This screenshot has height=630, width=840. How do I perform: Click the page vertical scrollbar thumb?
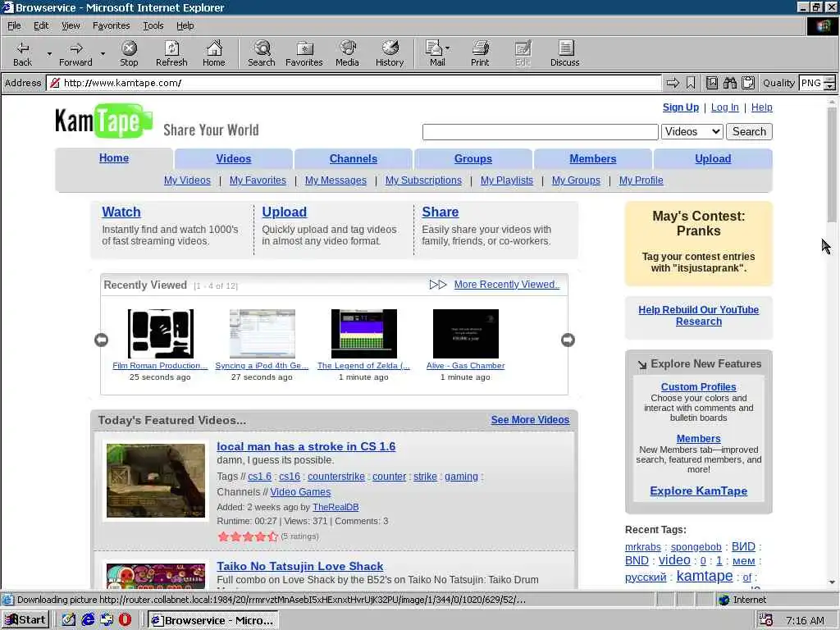click(x=832, y=164)
